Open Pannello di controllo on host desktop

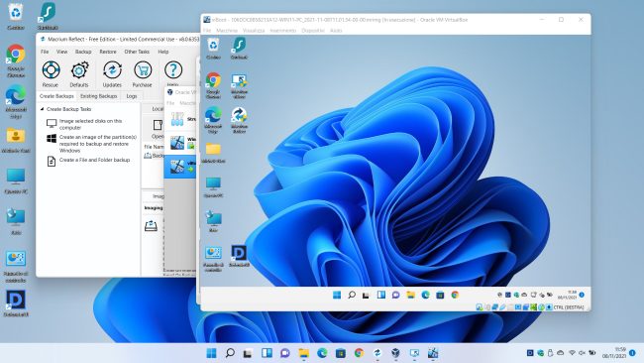[x=16, y=267]
